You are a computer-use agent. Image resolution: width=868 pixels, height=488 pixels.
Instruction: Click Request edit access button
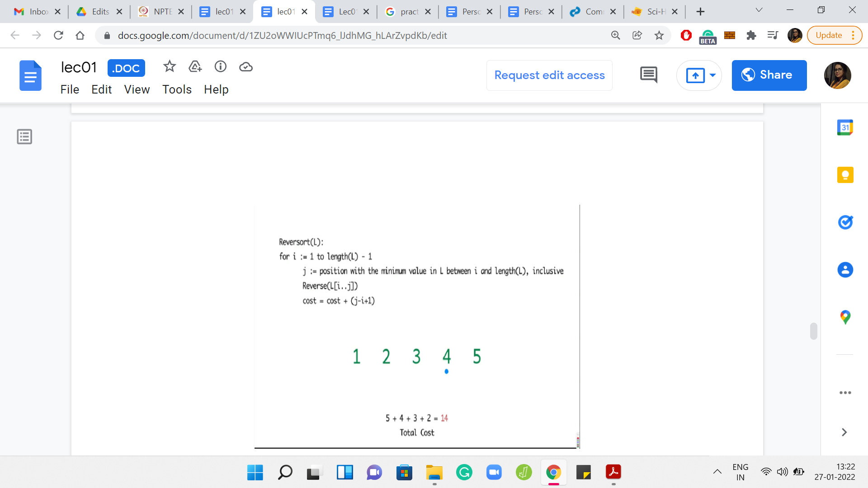(x=549, y=75)
